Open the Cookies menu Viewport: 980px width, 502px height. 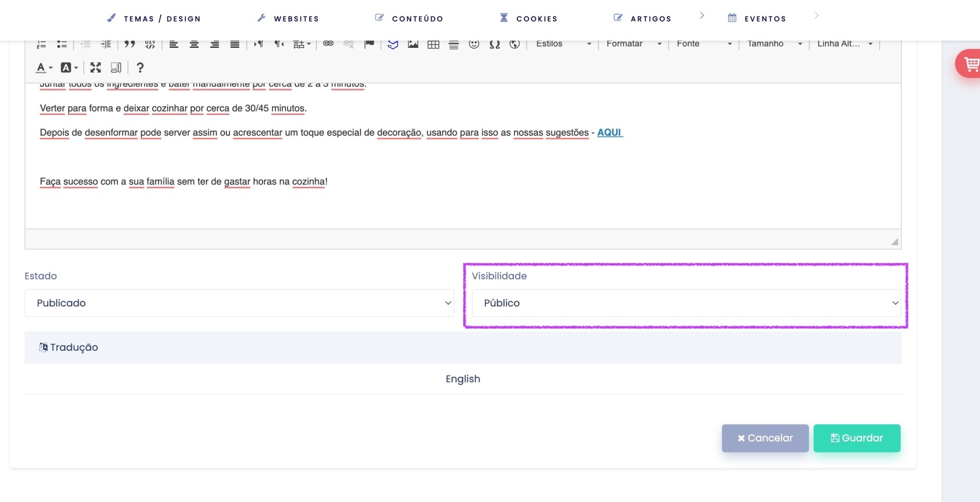pyautogui.click(x=528, y=19)
